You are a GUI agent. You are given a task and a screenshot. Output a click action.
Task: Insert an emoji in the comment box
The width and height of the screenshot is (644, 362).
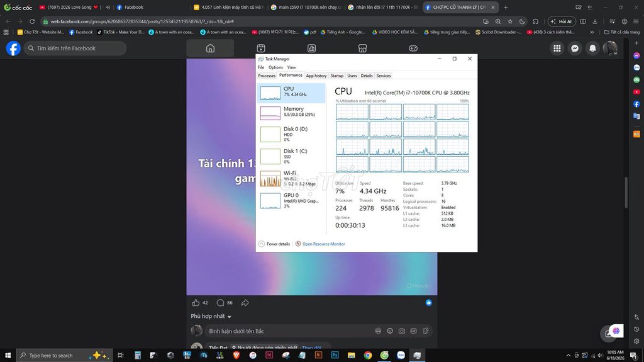(390, 331)
